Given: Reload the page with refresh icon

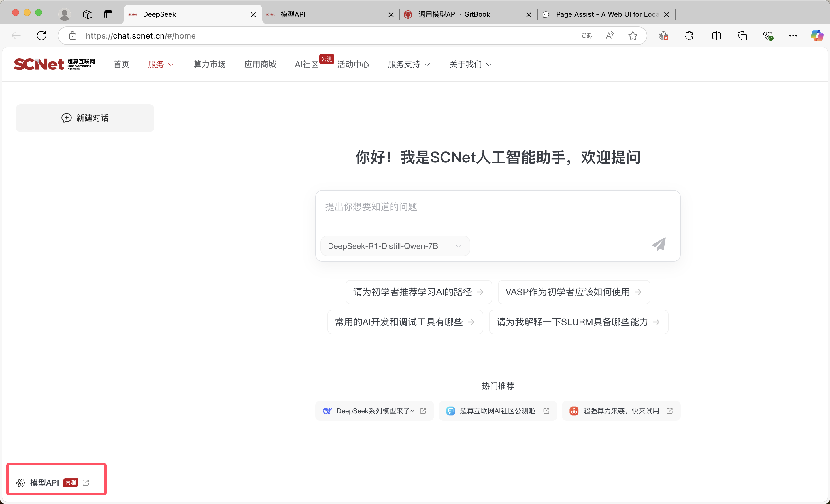Looking at the screenshot, I should (41, 36).
